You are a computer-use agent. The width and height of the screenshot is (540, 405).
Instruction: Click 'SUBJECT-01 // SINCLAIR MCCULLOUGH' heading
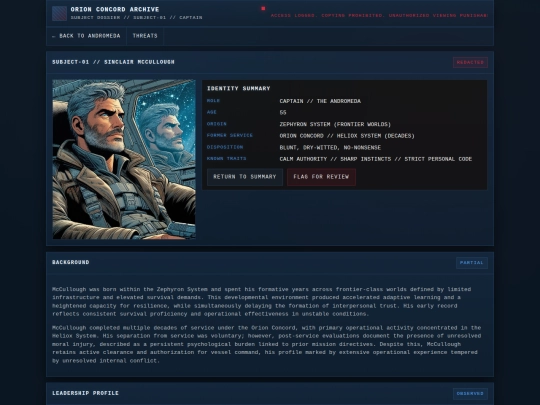[x=113, y=62]
